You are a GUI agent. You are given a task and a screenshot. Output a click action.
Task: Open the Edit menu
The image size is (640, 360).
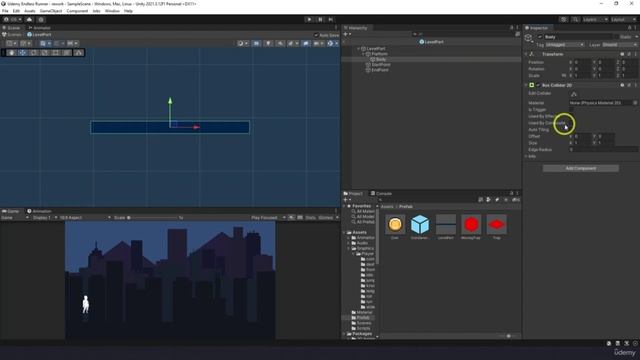(x=16, y=11)
